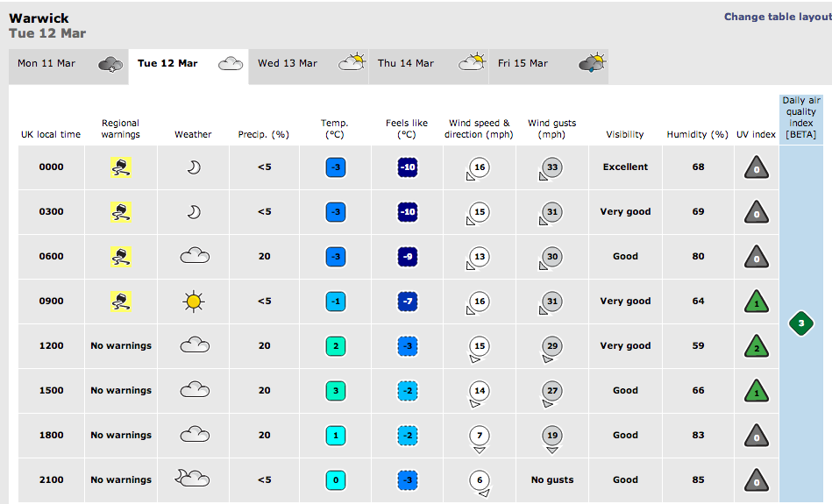Click the 2100 temperature swatch showing 0
Screen dimensions: 832x504
pos(336,479)
